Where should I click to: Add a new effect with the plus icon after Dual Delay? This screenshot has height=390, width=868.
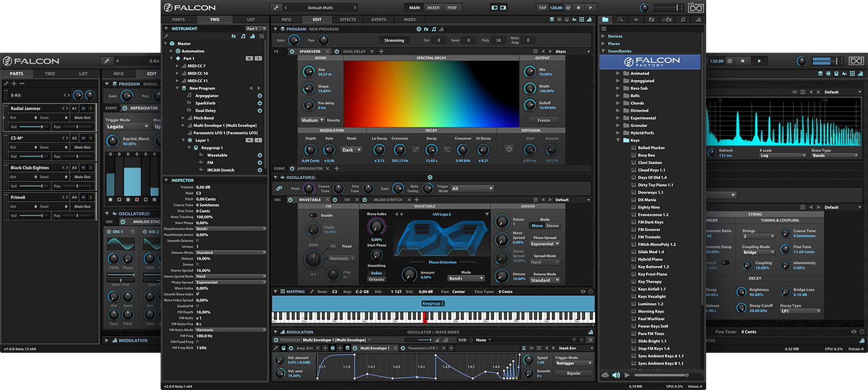(381, 51)
